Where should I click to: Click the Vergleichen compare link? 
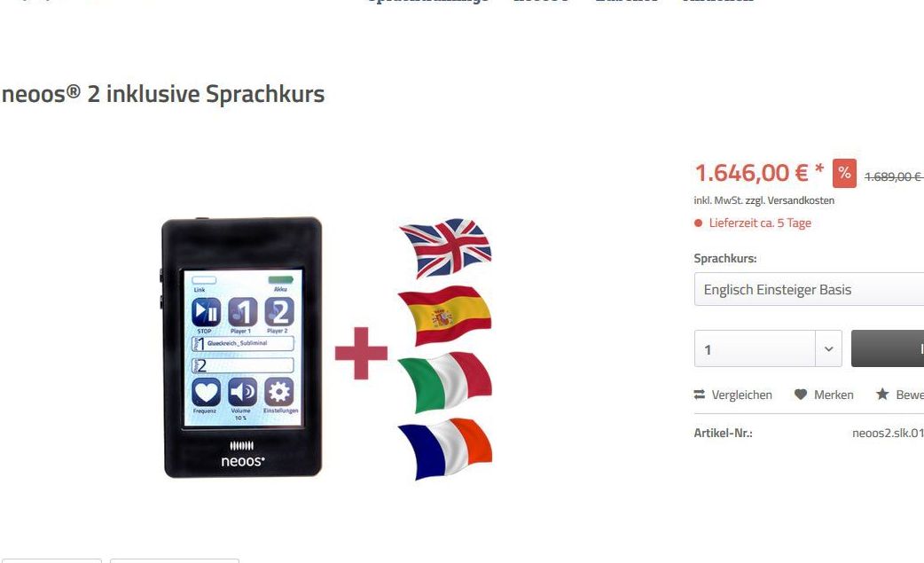[x=733, y=395]
